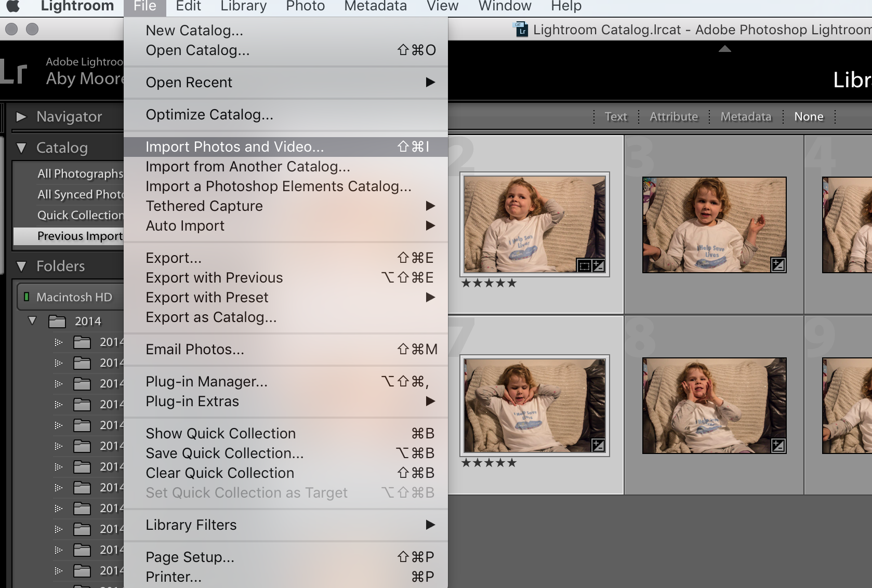Viewport: 872px width, 588px height.
Task: Open the Window menu
Action: pos(505,6)
